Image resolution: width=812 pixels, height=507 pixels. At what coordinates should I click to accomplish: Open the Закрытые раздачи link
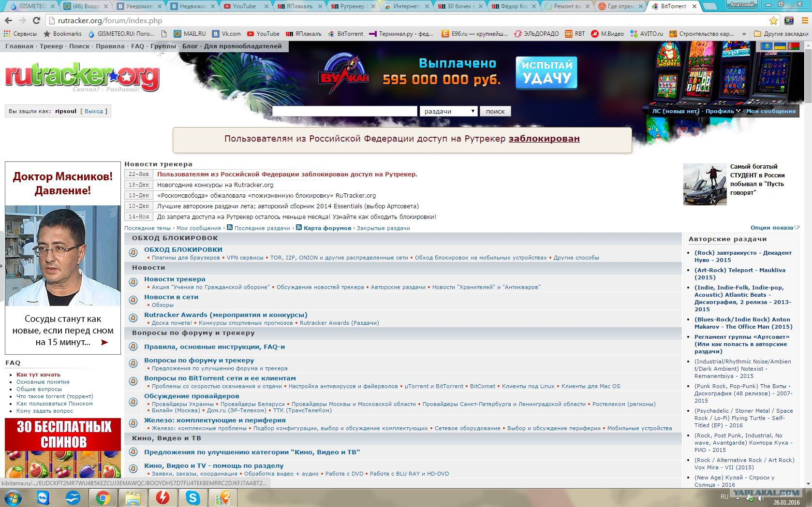[x=383, y=228]
